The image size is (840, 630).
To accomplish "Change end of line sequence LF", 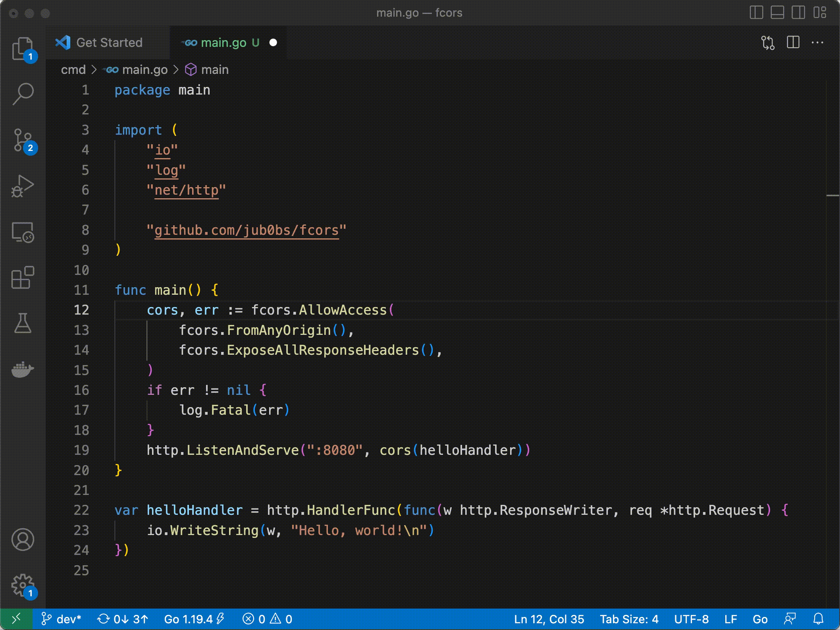I will (730, 619).
